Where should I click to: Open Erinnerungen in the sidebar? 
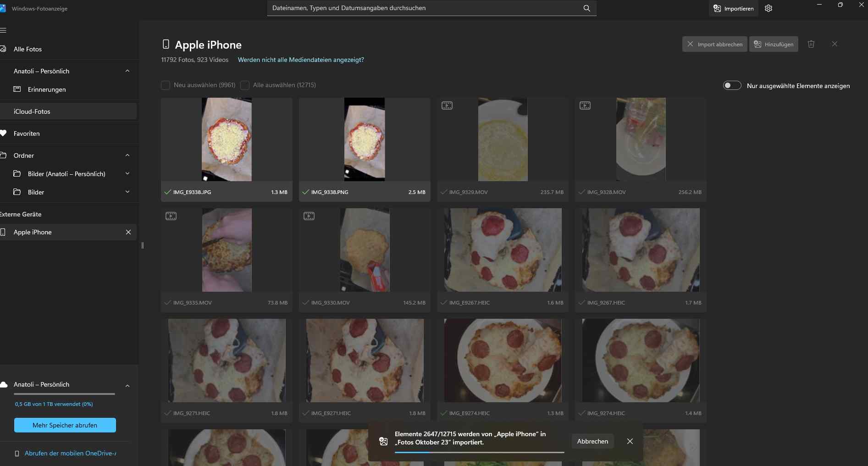(69, 89)
